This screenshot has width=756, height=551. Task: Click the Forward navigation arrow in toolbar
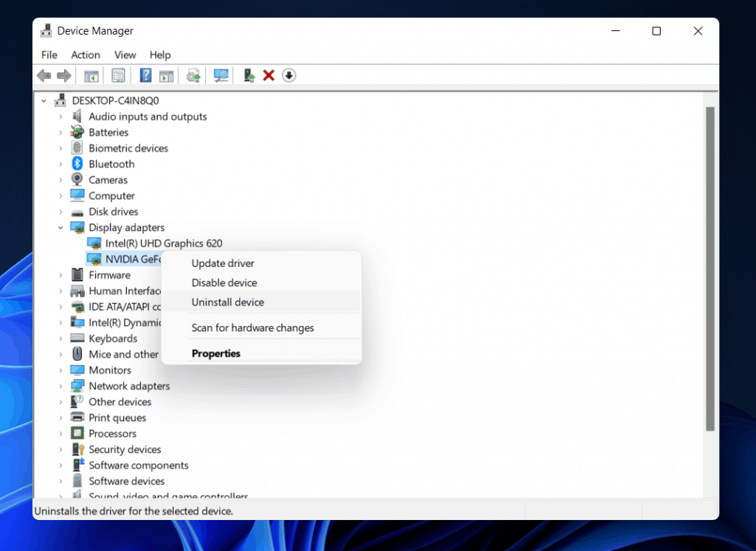point(63,75)
